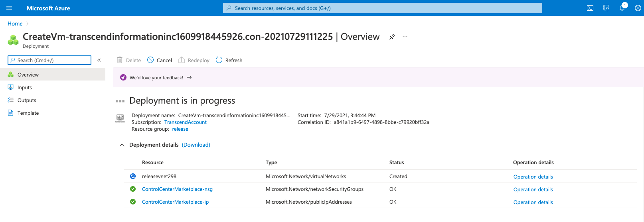This screenshot has height=222, width=644.
Task: Open the TranscendAccount subscription link
Action: [186, 122]
